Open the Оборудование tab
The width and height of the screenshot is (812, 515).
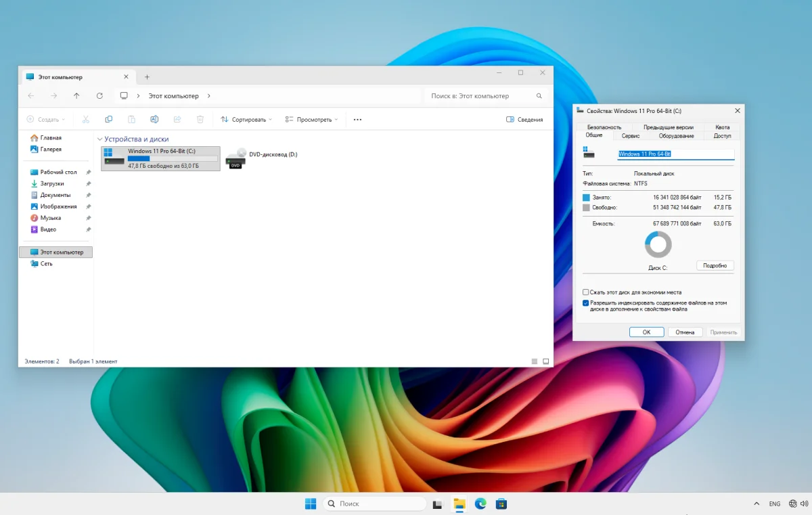(676, 136)
